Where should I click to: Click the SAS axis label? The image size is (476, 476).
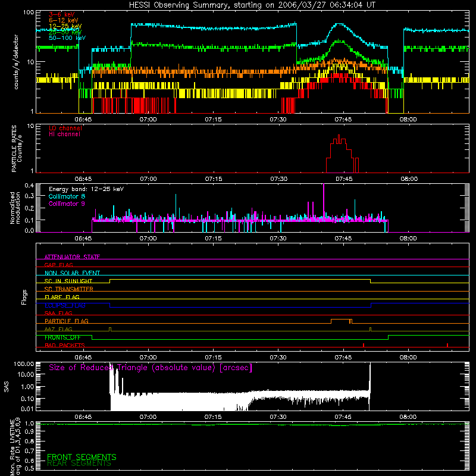click(6, 386)
